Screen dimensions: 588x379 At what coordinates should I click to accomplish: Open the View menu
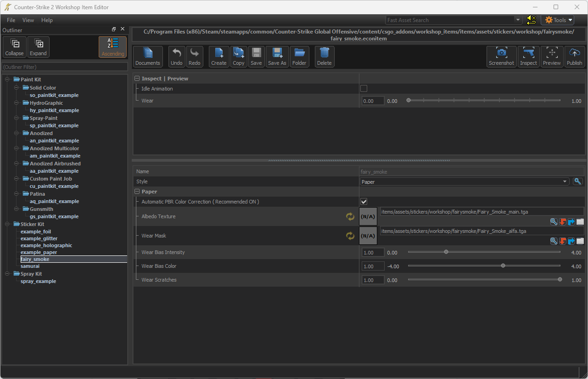pos(28,20)
